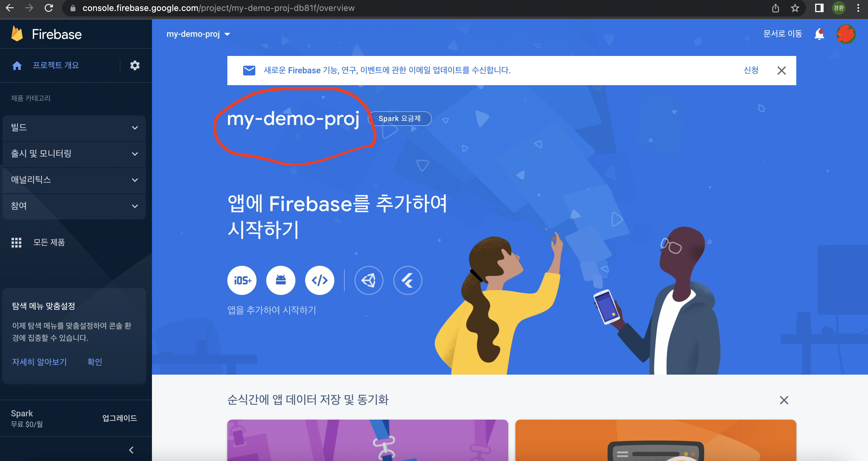Expand the 참여 menu section

tap(74, 206)
